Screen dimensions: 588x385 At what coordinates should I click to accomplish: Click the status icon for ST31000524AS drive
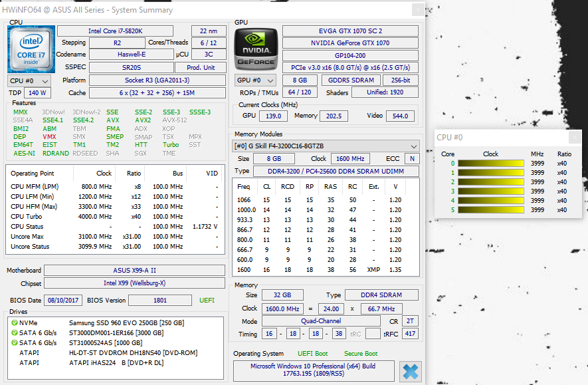coord(15,342)
